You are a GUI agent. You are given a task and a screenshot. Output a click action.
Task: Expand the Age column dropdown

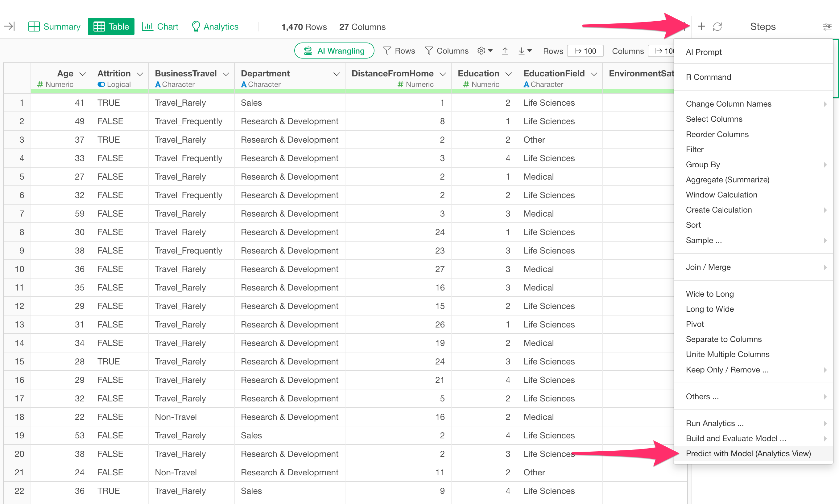point(82,74)
